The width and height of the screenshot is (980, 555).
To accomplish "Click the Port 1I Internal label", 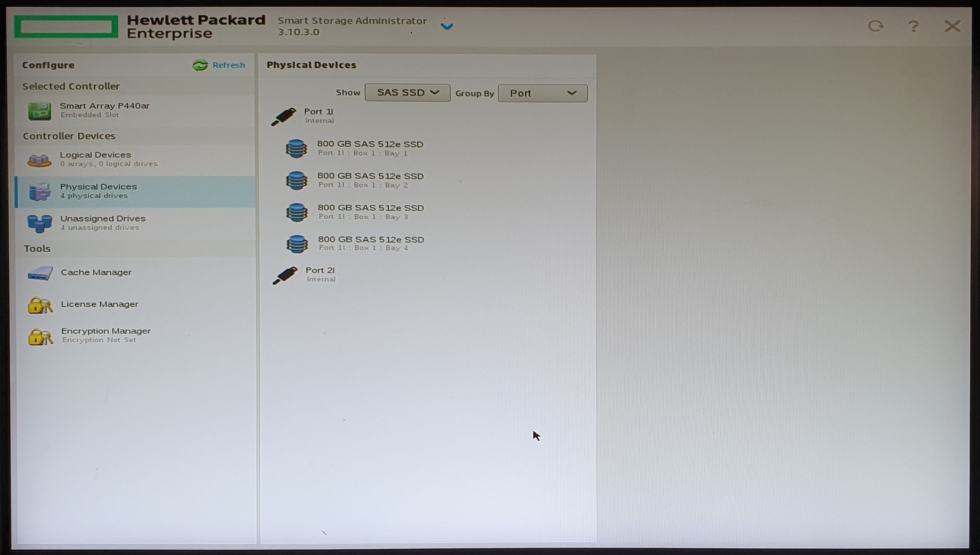I will (x=319, y=116).
